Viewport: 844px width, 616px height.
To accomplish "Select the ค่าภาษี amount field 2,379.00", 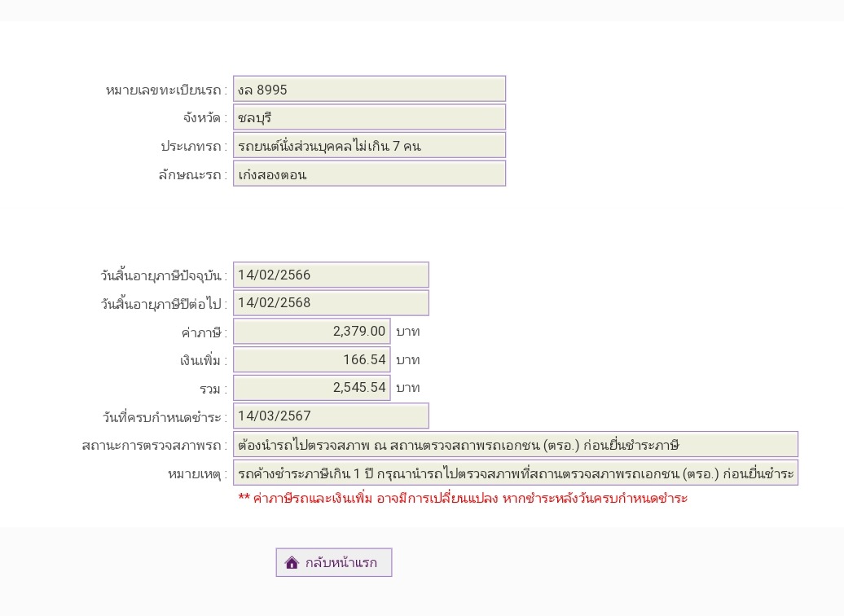I will pos(312,331).
